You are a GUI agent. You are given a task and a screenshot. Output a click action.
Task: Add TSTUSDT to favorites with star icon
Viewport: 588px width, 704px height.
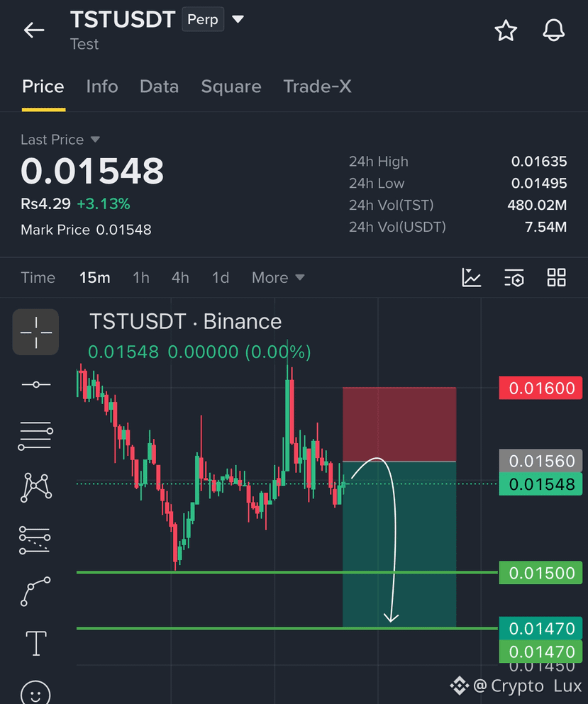506,30
